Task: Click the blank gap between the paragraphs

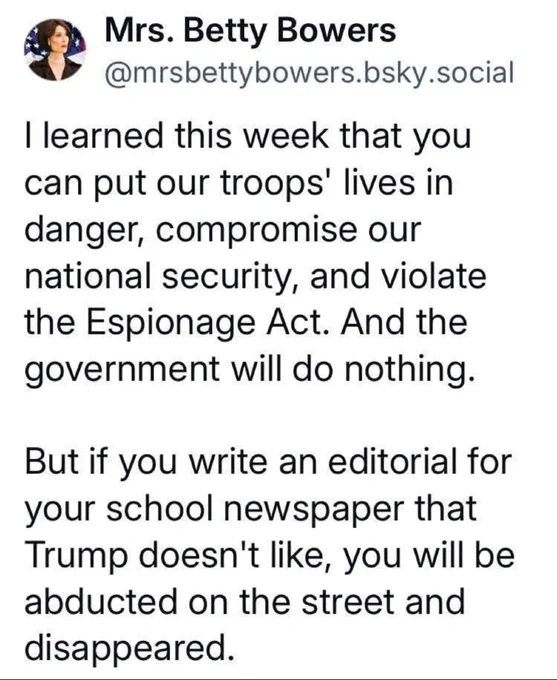Action: point(269,417)
